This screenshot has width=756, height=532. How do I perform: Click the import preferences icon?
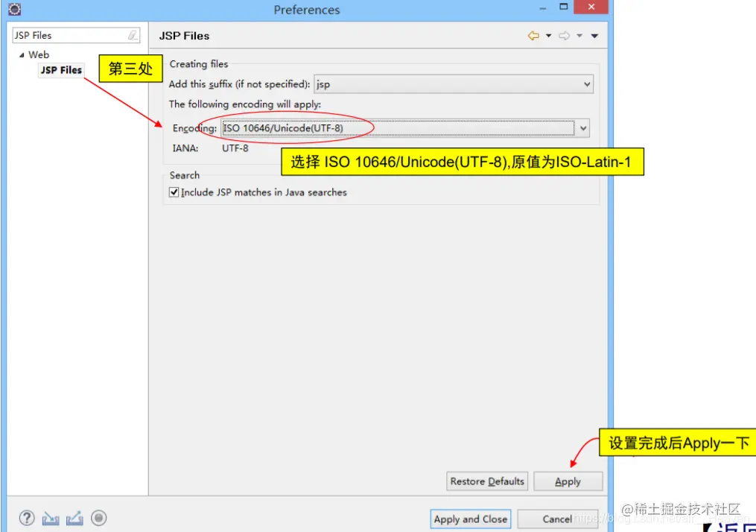(51, 519)
